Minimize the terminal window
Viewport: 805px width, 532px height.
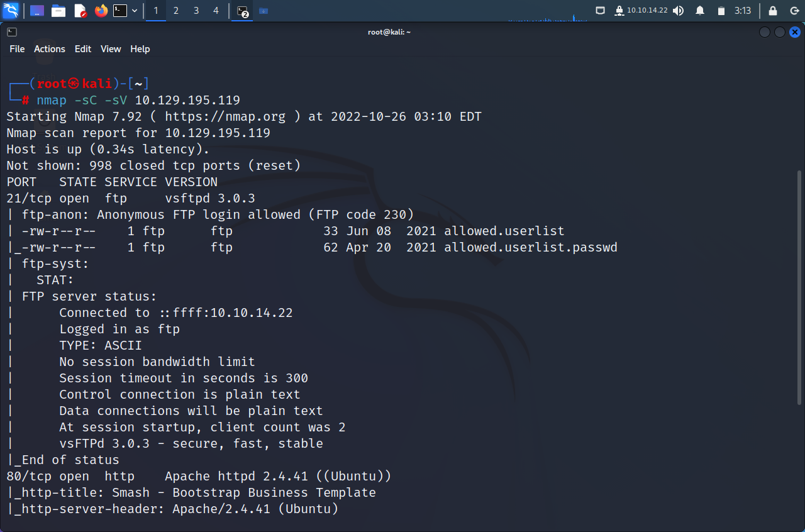[x=765, y=32]
